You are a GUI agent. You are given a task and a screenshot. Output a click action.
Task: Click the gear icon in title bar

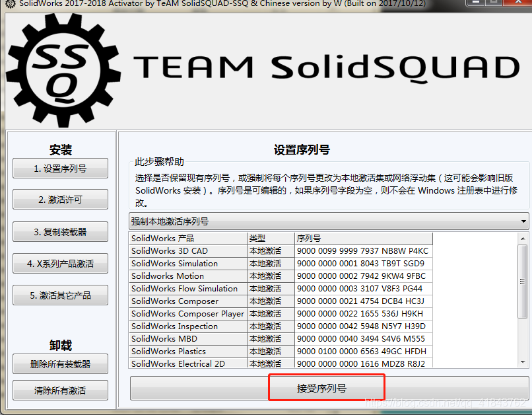(11, 3)
